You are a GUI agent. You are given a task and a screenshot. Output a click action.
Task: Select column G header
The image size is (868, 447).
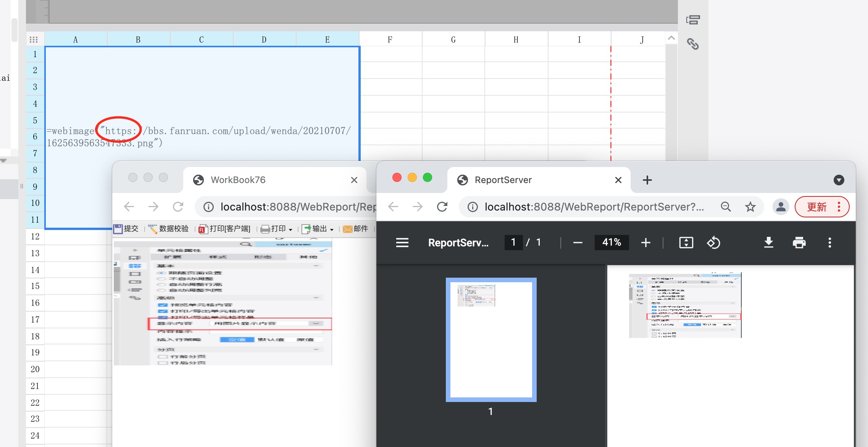tap(453, 40)
